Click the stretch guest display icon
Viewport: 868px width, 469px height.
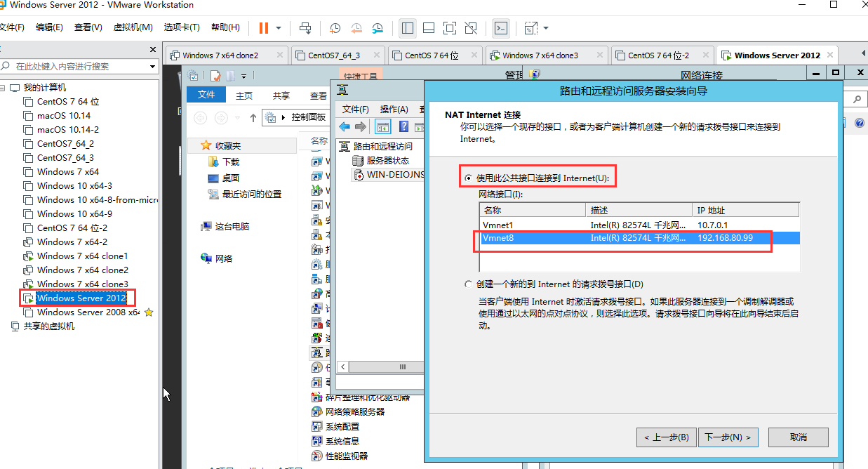(531, 28)
